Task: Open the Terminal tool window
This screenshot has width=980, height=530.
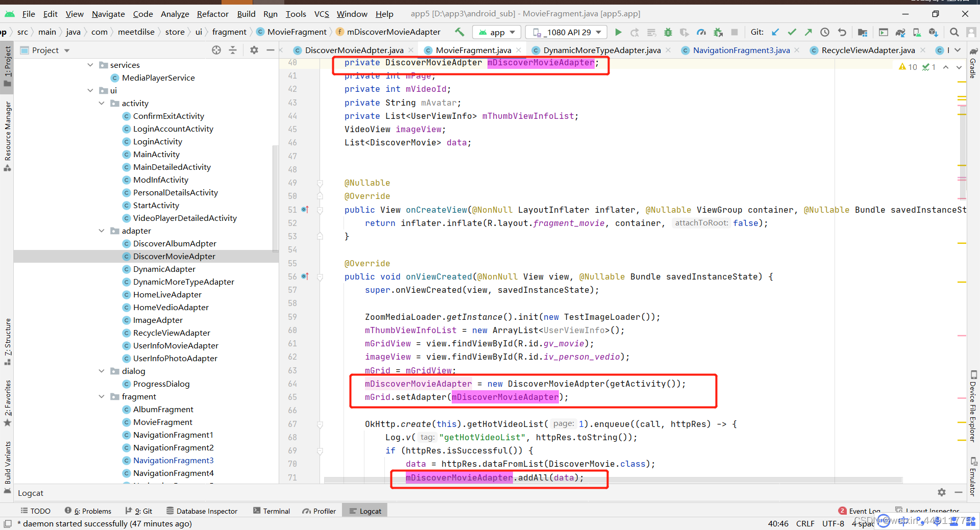Action: pos(272,511)
